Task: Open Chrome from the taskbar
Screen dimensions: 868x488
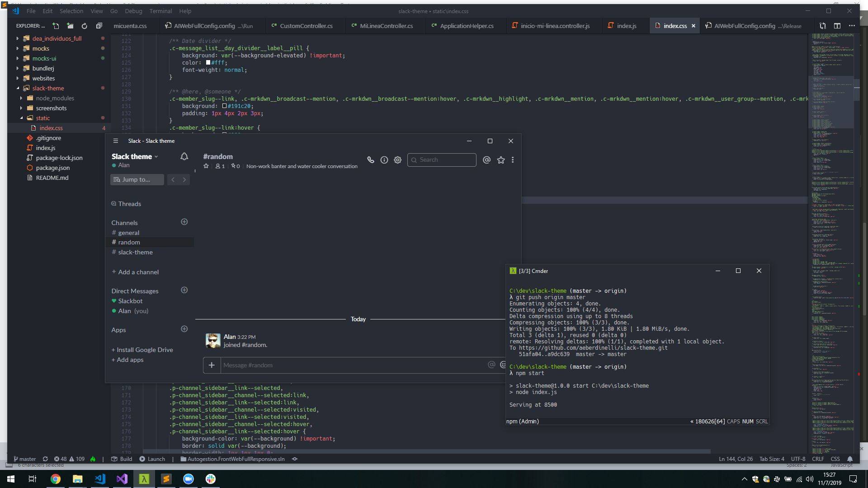Action: tap(56, 479)
